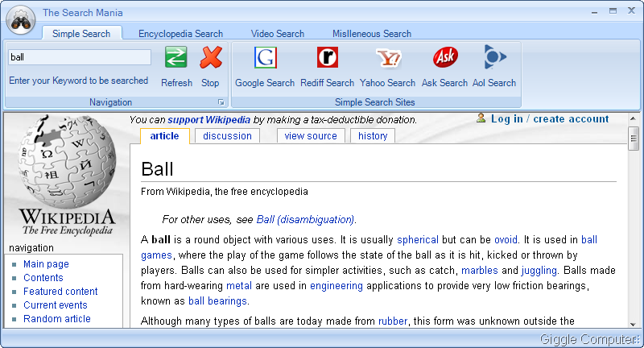The height and width of the screenshot is (348, 644).
Task: Click the green Refresh arrows icon
Action: (x=176, y=56)
